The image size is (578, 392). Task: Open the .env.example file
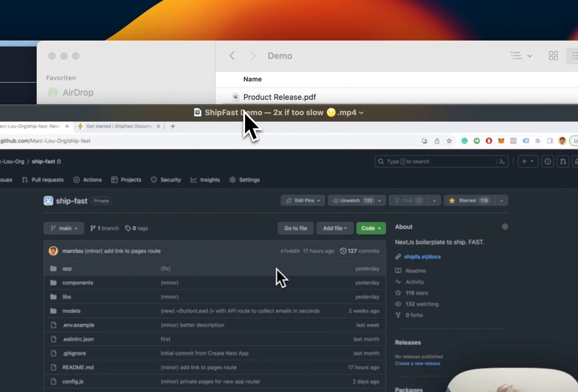(x=78, y=325)
